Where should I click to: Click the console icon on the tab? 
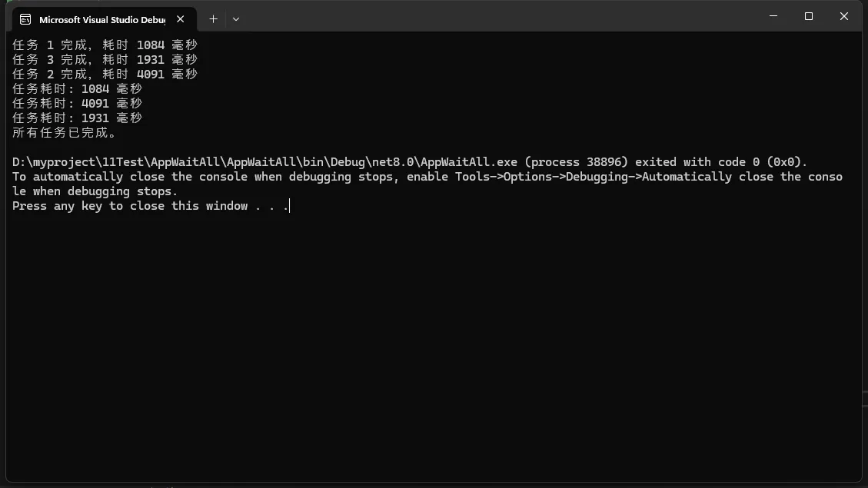[25, 19]
